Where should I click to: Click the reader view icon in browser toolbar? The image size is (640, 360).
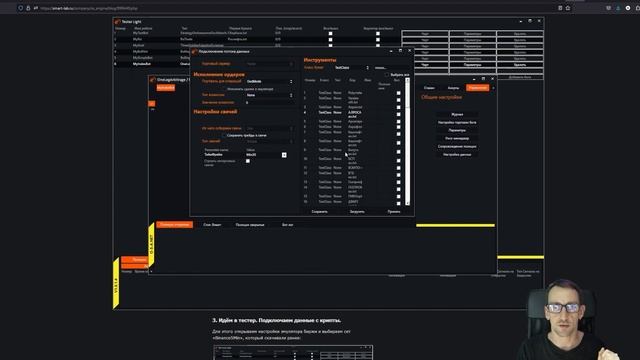(x=560, y=8)
